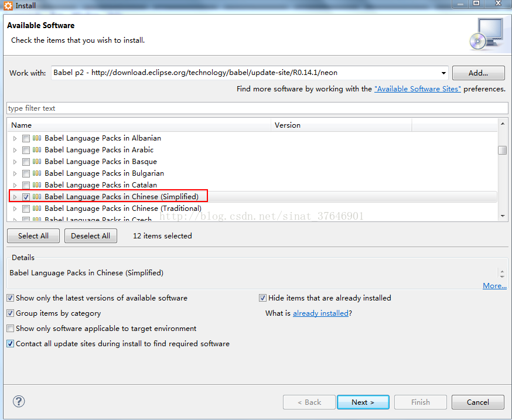The width and height of the screenshot is (512, 420).
Task: Select Babel Language Packs in Albanian row
Action: coord(103,138)
